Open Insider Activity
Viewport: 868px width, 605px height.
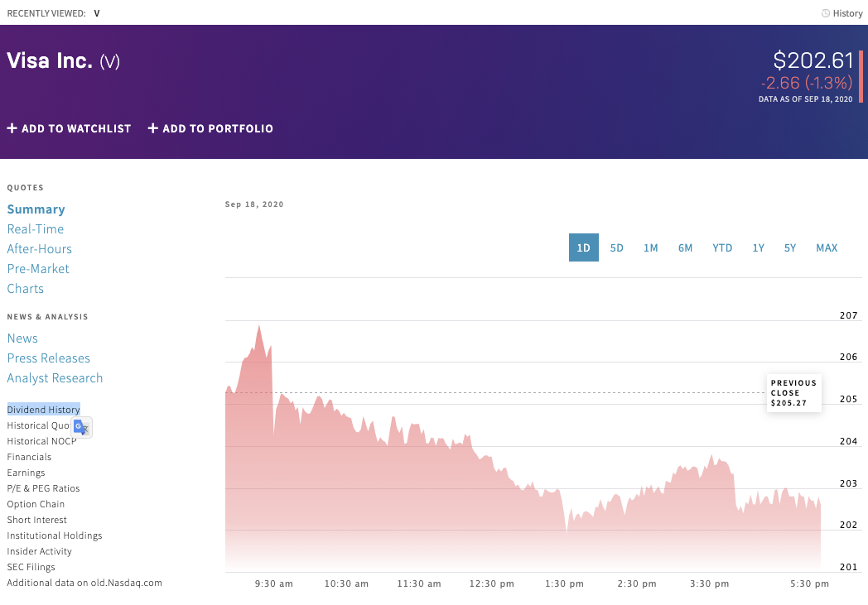point(39,551)
